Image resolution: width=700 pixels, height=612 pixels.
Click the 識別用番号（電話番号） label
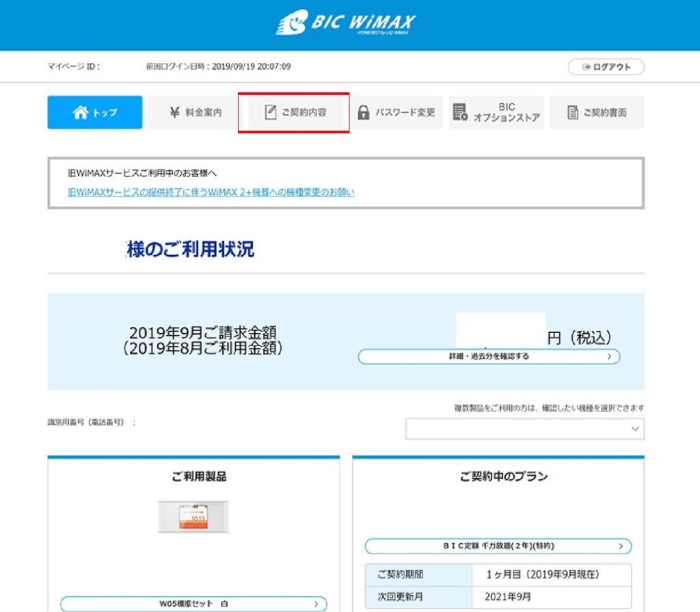[92, 422]
